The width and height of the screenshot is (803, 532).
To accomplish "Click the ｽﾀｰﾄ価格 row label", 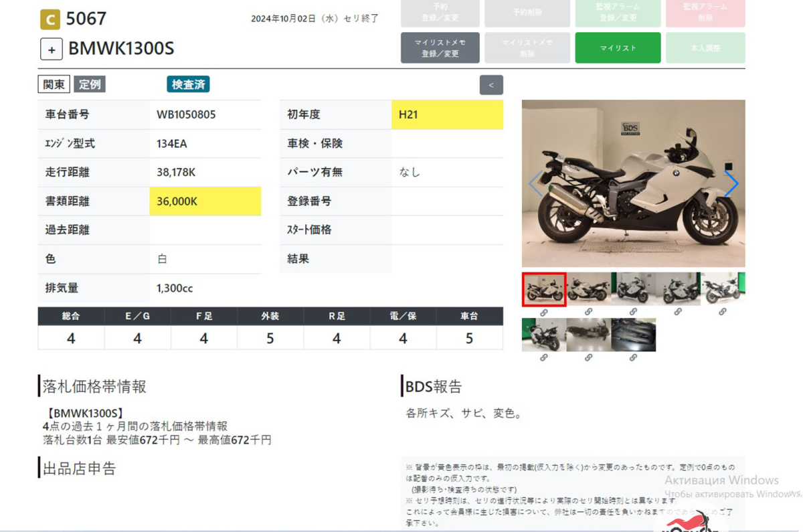I will [x=309, y=230].
